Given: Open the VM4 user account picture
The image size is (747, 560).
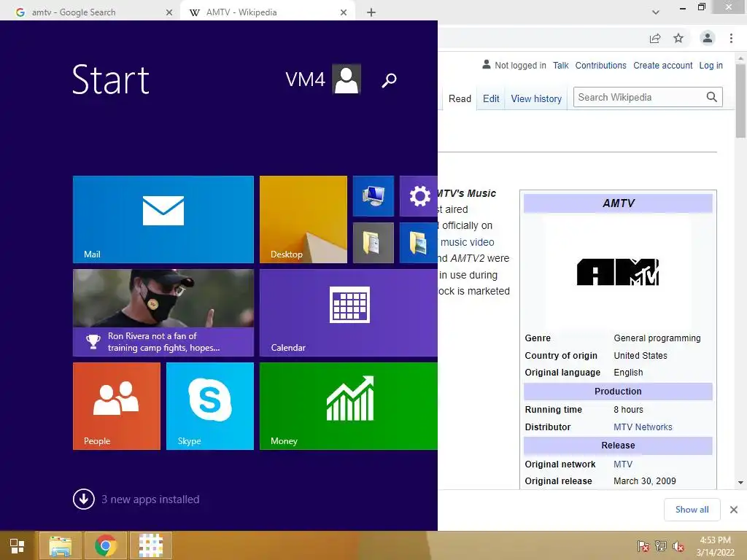Looking at the screenshot, I should 347,79.
